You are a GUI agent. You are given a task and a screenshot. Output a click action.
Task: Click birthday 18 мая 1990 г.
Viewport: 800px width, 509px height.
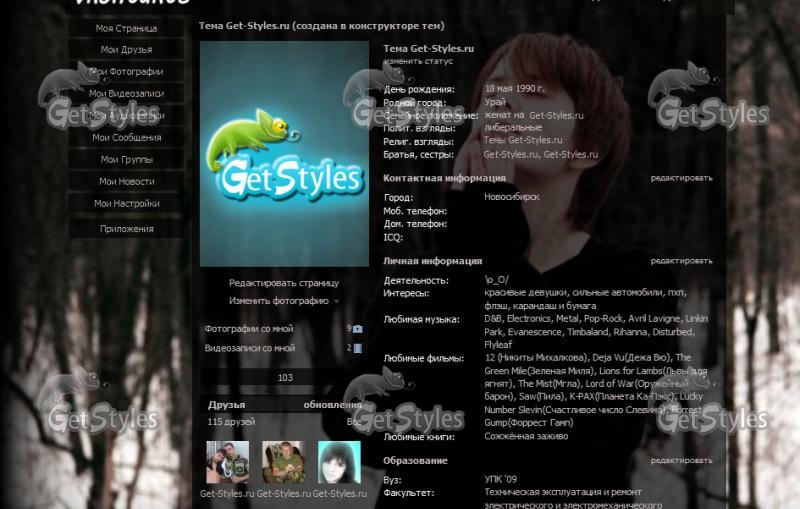[515, 88]
